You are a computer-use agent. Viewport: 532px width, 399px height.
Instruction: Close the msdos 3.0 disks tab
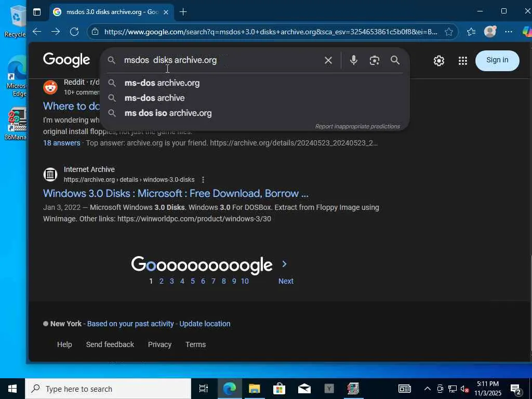coord(166,12)
